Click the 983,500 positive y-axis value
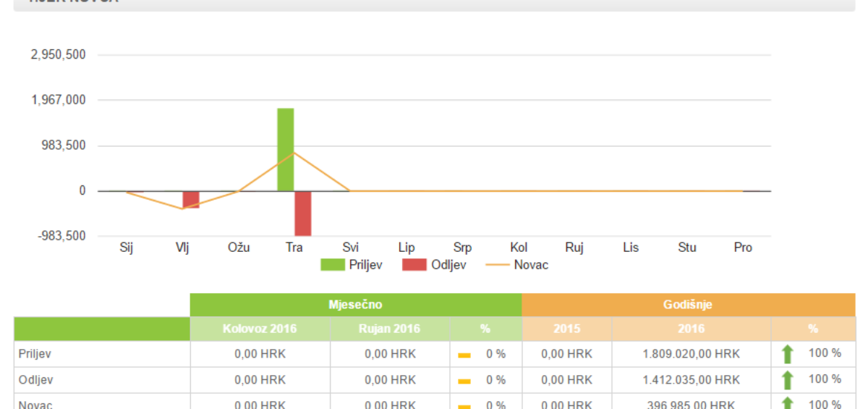 (64, 146)
